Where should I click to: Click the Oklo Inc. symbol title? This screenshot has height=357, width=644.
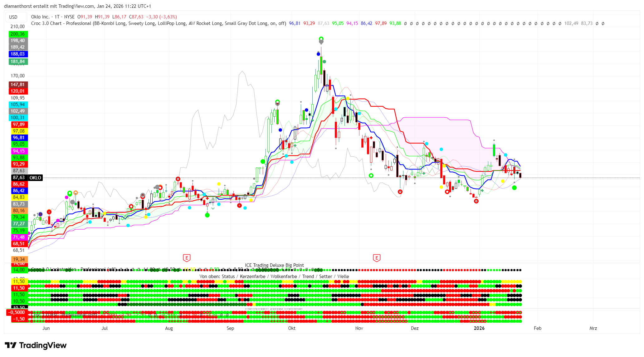click(40, 17)
